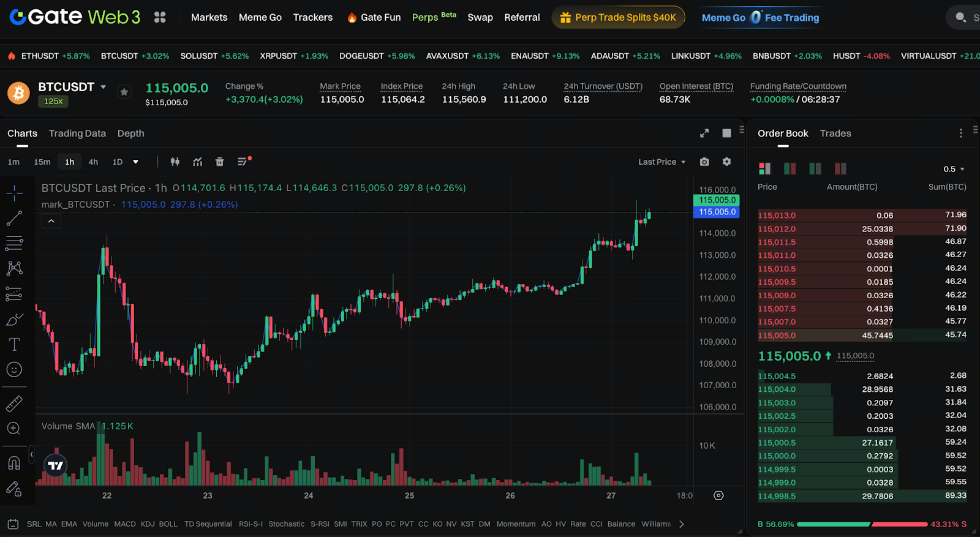
Task: Open the chart indicators icon
Action: click(x=197, y=162)
